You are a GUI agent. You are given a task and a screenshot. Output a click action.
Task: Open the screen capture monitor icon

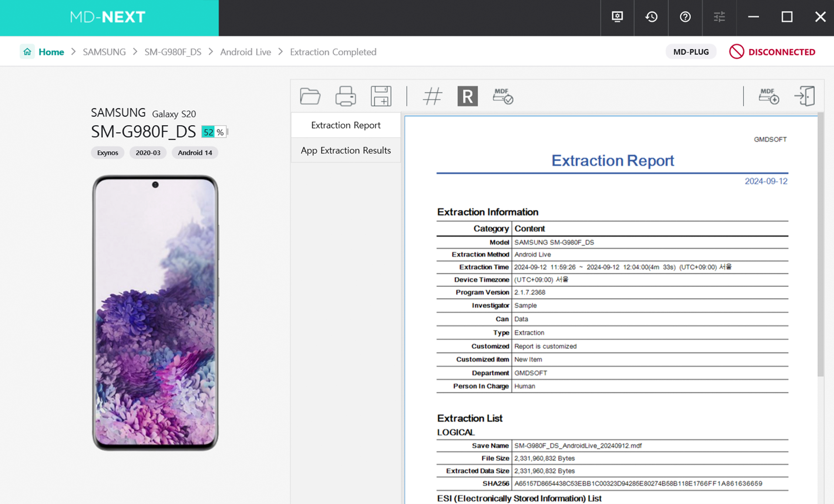[x=617, y=17]
